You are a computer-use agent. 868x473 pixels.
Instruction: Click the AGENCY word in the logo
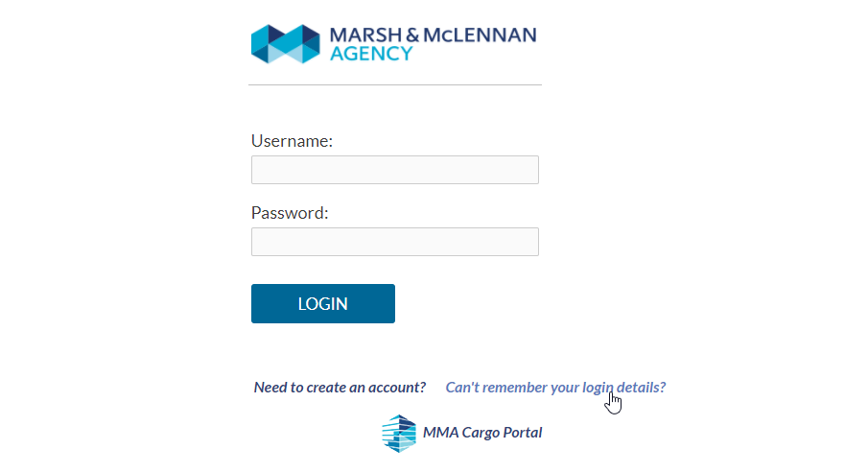coord(371,54)
